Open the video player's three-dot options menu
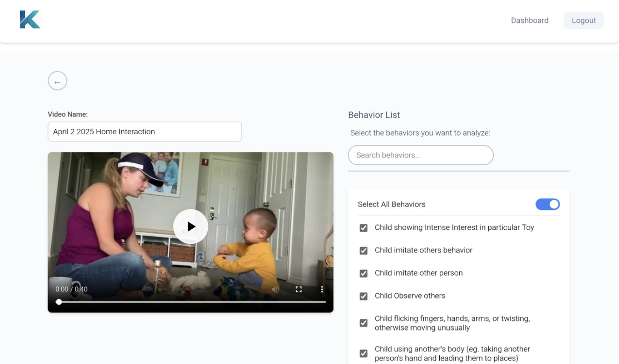This screenshot has height=364, width=619. click(x=321, y=289)
